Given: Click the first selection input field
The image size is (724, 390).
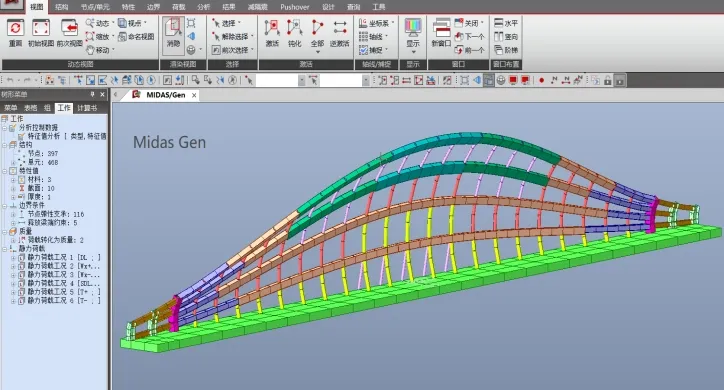Looking at the screenshot, I should click(277, 80).
